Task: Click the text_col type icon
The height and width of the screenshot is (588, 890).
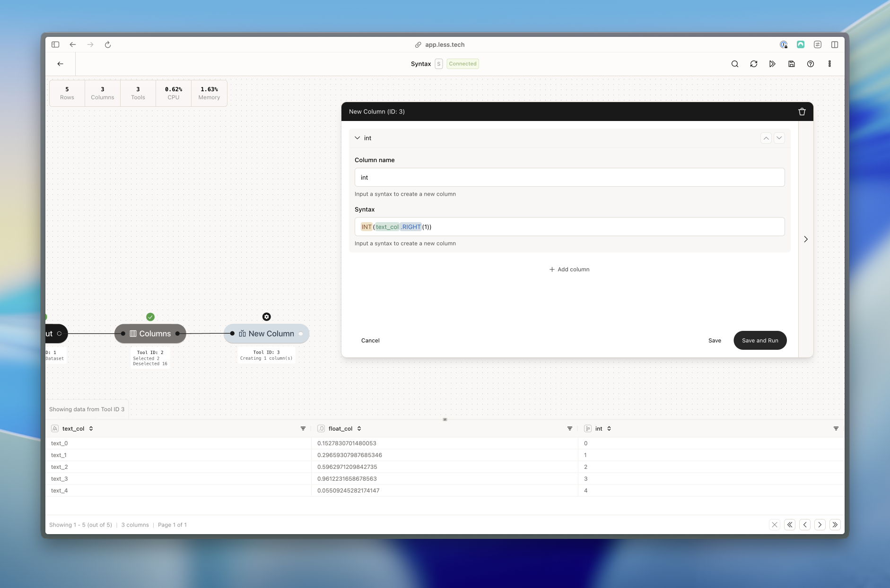Action: pyautogui.click(x=55, y=429)
